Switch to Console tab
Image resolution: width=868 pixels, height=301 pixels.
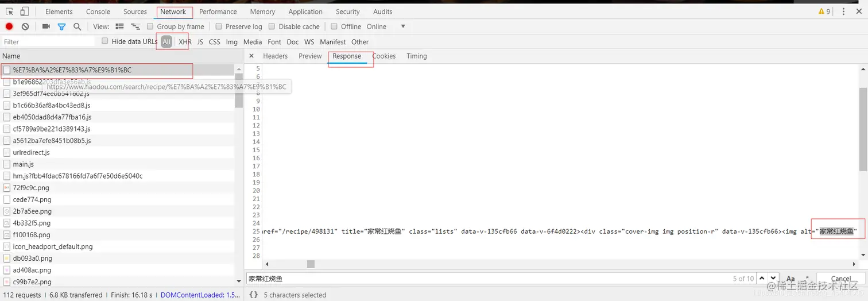98,11
